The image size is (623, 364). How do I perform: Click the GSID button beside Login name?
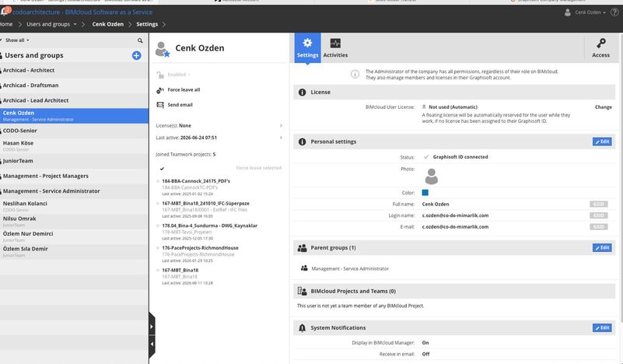tap(598, 215)
